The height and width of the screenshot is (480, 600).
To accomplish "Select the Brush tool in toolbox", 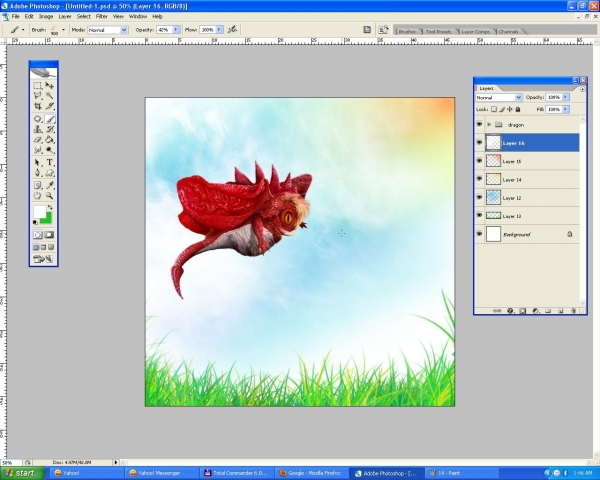I will [50, 119].
